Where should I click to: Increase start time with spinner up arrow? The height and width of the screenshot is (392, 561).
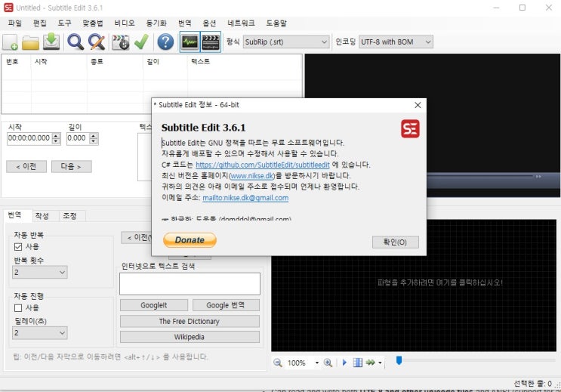[x=56, y=136]
